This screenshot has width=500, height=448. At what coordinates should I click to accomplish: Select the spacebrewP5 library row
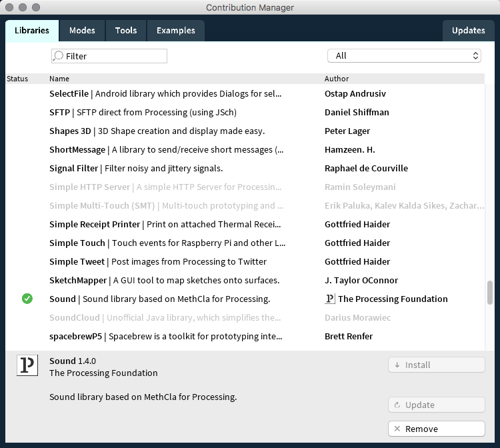pyautogui.click(x=245, y=337)
